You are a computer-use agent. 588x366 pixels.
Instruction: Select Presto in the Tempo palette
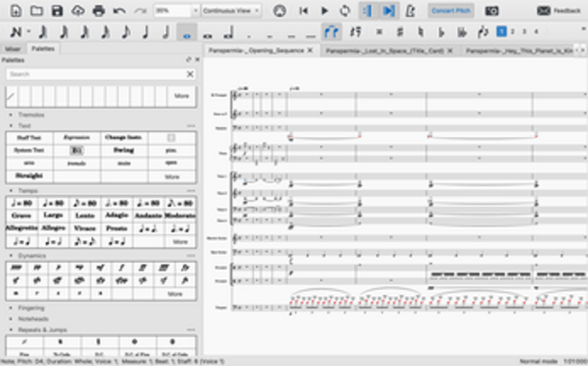click(117, 228)
